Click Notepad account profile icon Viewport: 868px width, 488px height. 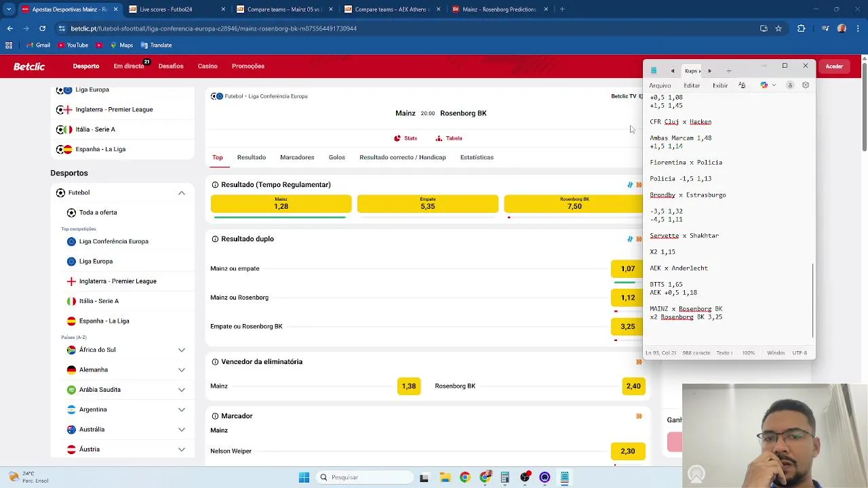pos(790,85)
